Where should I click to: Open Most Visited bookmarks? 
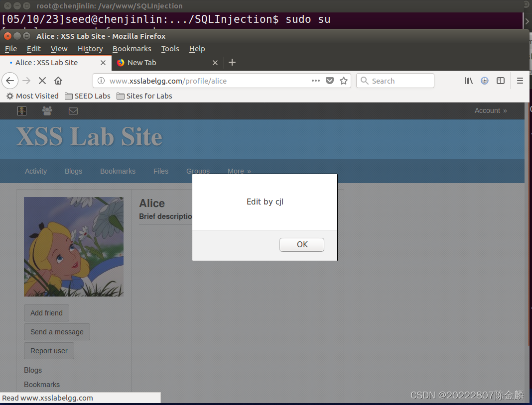click(x=32, y=96)
